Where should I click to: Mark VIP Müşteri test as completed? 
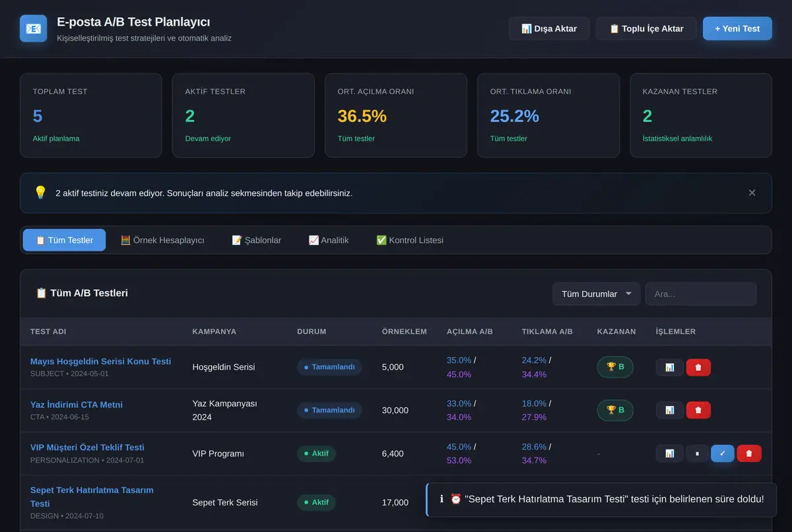point(723,453)
